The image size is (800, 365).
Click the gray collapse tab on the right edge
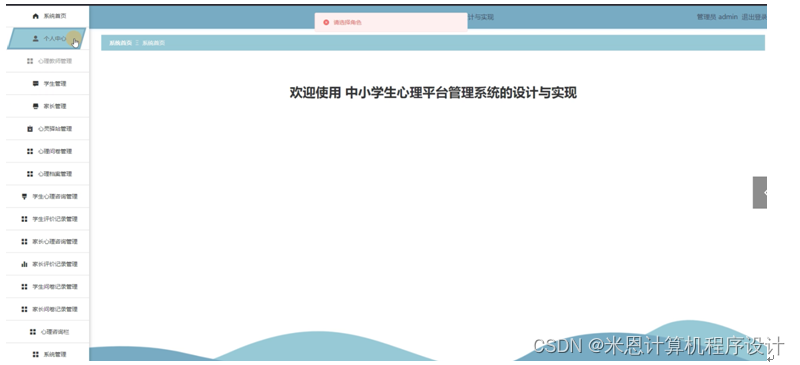pos(760,192)
